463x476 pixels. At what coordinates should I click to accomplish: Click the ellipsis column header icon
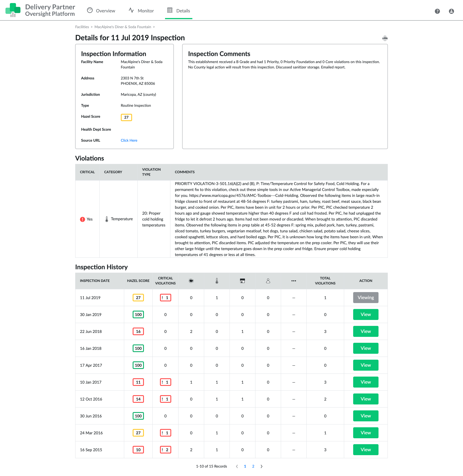(293, 281)
